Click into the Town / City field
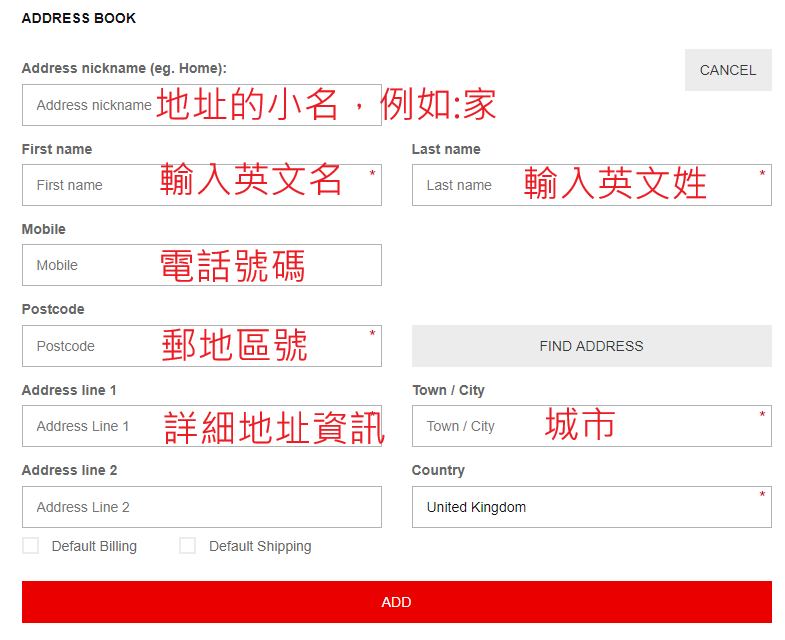Screen dimensions: 785x640 [x=591, y=426]
